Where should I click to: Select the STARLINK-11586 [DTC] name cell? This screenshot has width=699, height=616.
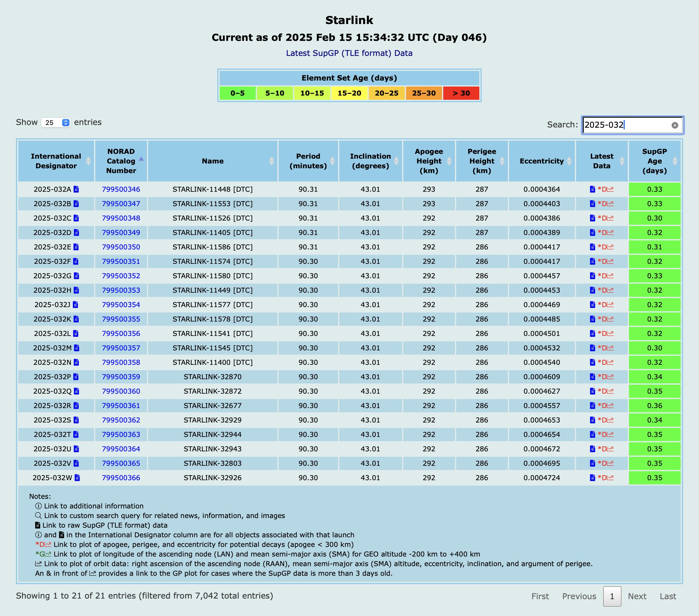(213, 247)
